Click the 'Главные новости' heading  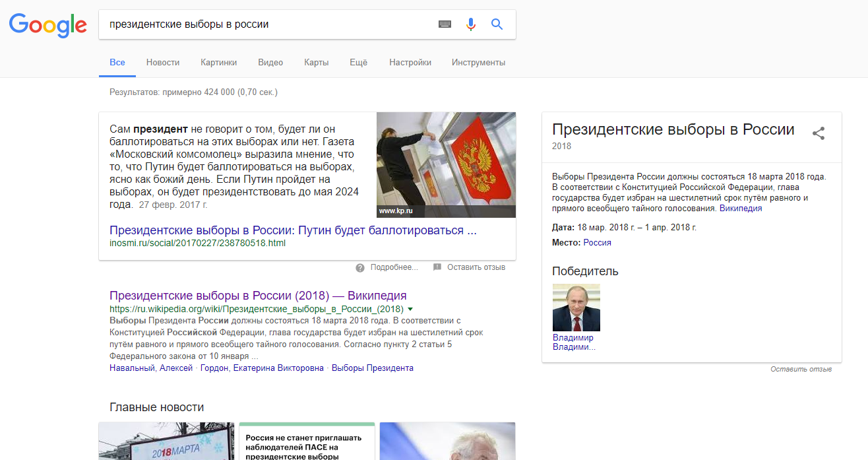click(x=157, y=407)
